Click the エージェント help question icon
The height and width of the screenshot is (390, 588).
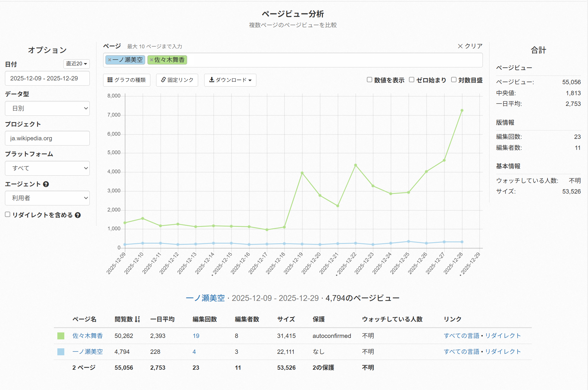[46, 184]
